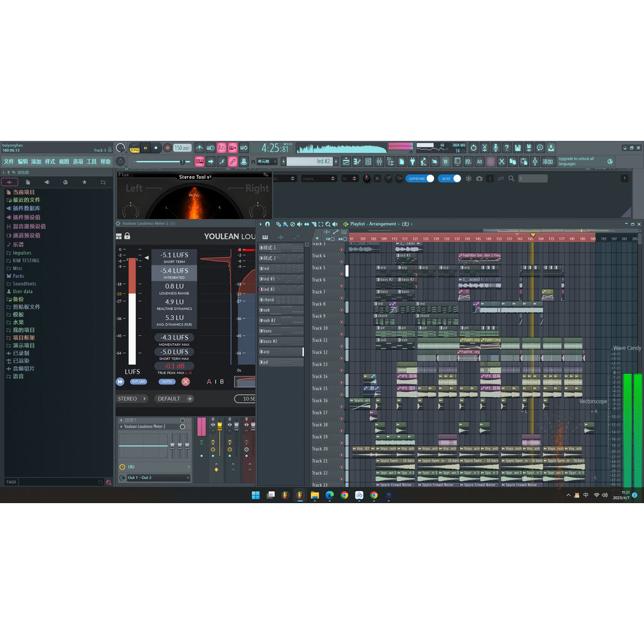The height and width of the screenshot is (644, 644).
Task: Click the A compare button in Youlean
Action: pyautogui.click(x=209, y=382)
